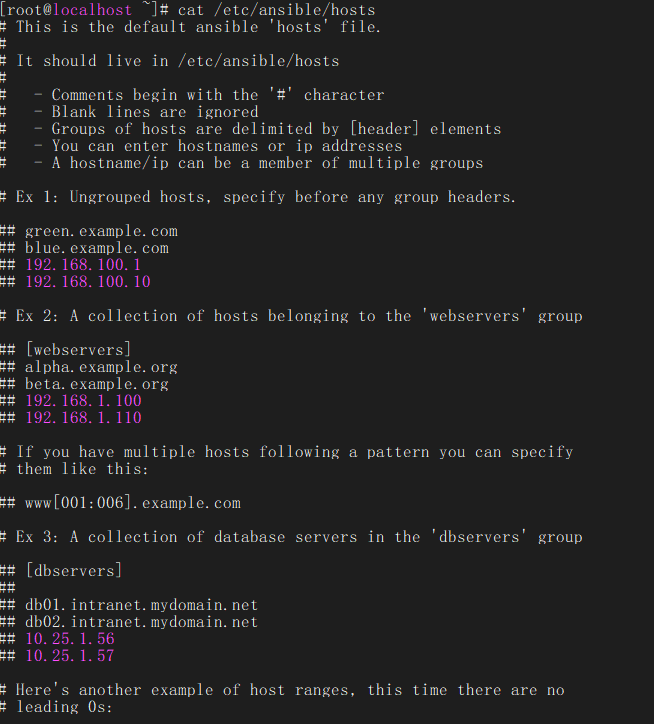Click the [dbservers] group header
Image resolution: width=654 pixels, height=724 pixels.
point(74,571)
